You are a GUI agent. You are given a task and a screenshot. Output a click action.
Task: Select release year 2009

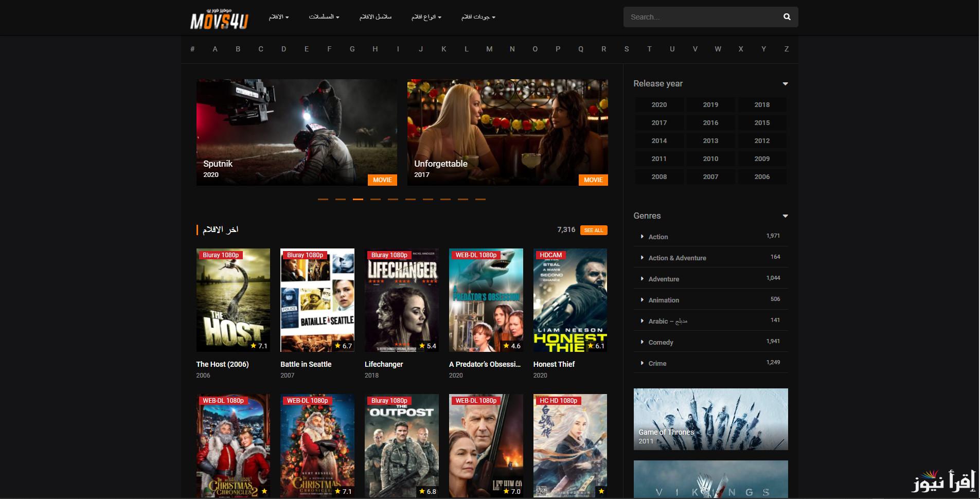pyautogui.click(x=762, y=158)
